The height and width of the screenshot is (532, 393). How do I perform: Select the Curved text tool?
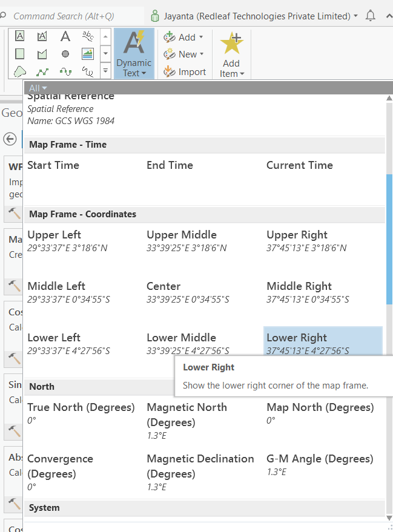pos(88,36)
